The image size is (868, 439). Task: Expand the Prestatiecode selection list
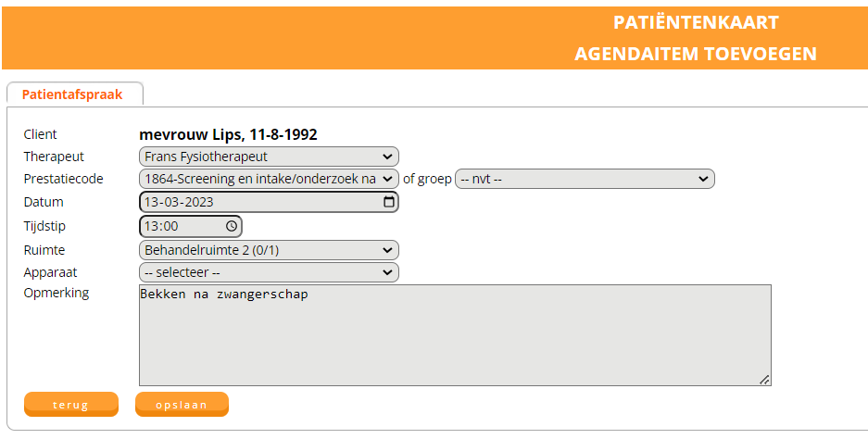click(269, 179)
